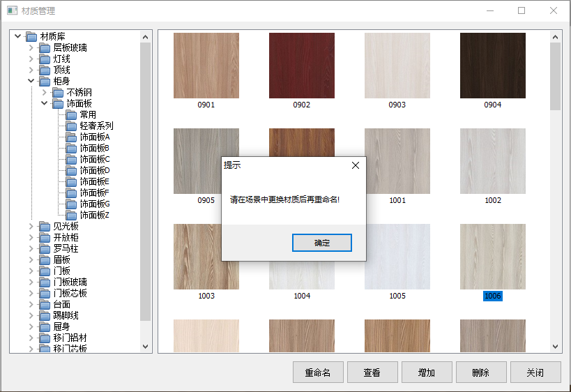This screenshot has height=392, width=571.
Task: Pick the 1001 material thumbnail
Action: click(397, 161)
